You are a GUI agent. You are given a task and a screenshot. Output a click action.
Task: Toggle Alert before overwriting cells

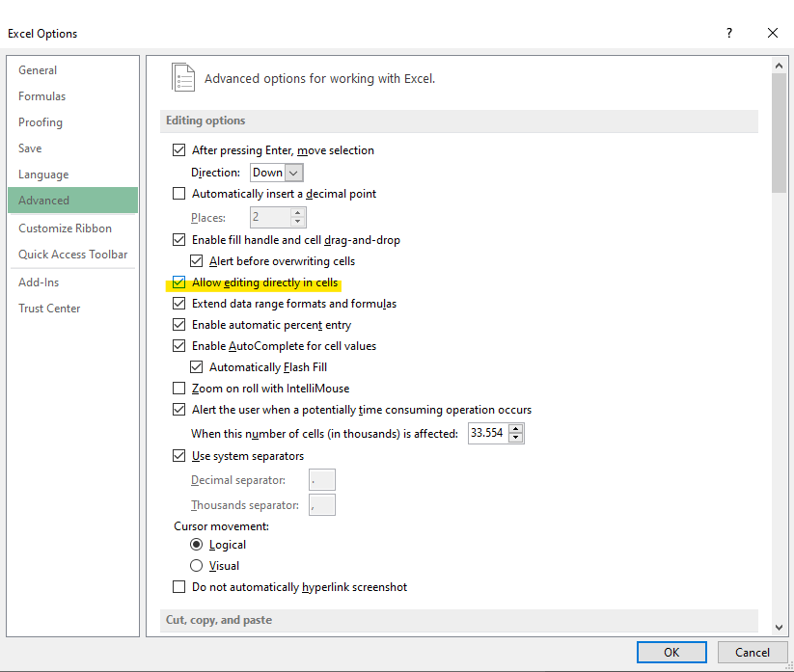(x=196, y=261)
